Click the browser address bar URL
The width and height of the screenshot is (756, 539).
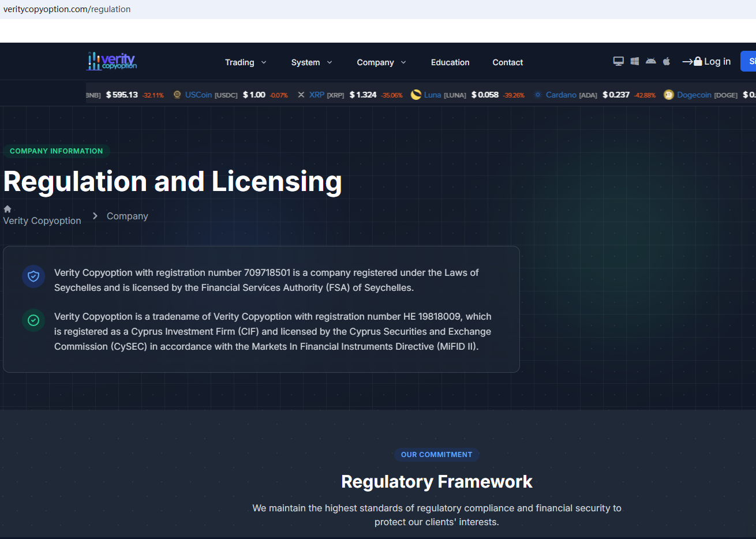[x=67, y=9]
